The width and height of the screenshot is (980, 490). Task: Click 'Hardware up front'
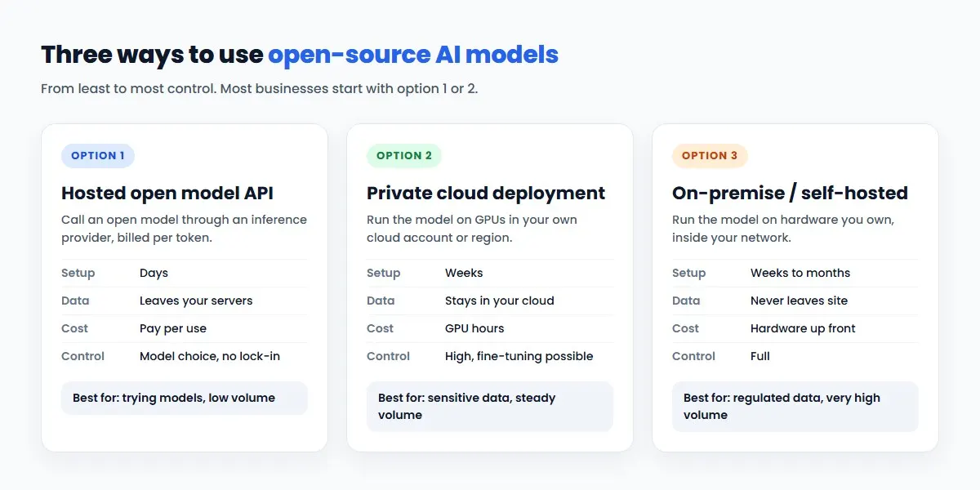(x=803, y=328)
